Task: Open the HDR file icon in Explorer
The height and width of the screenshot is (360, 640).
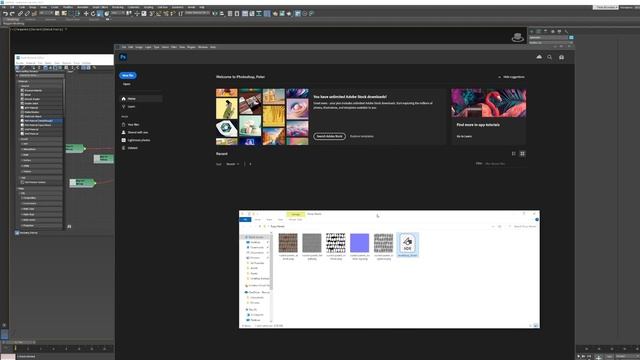Action: (x=407, y=245)
